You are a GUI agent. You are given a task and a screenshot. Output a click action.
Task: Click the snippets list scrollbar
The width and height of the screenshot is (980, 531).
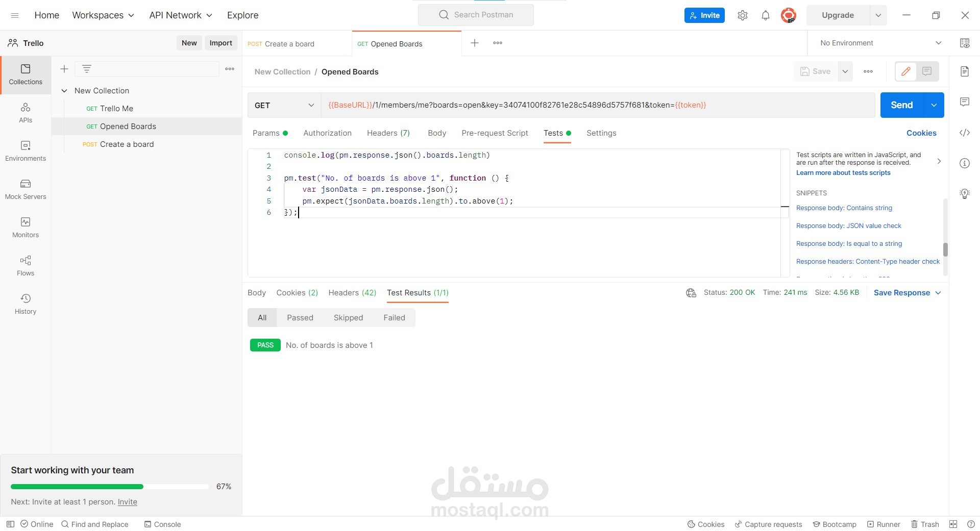coord(945,249)
